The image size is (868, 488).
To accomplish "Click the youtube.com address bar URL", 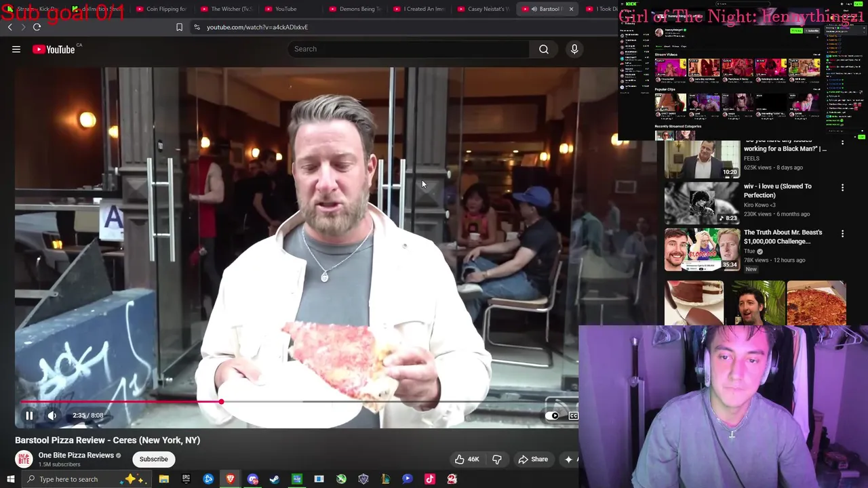I will click(257, 27).
